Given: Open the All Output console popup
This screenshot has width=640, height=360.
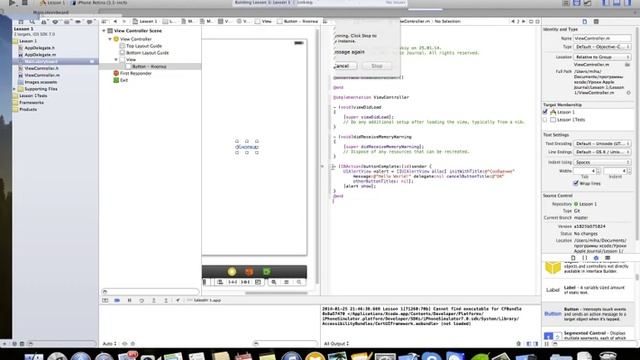Looking at the screenshot, I should pos(336,344).
